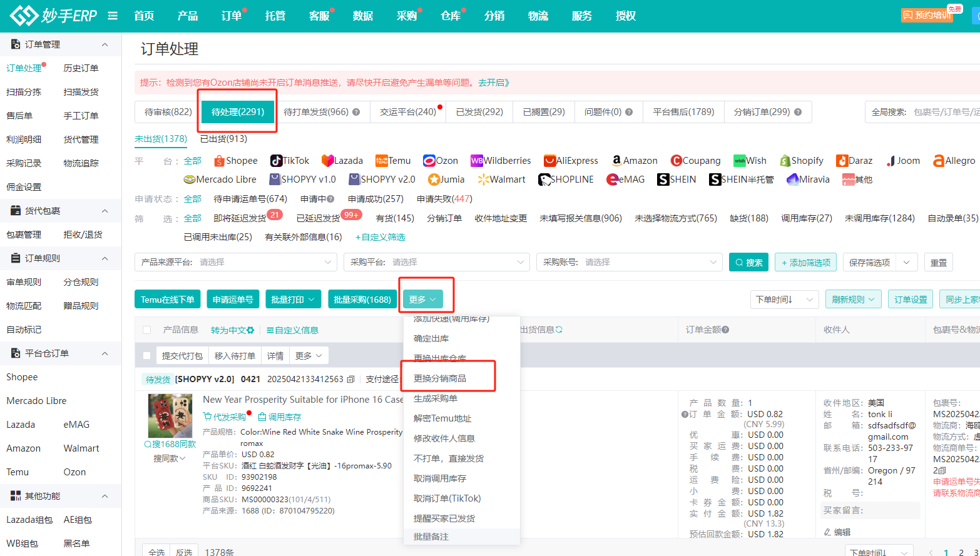Filter orders by Walmart platform icon
Viewport: 980px width, 556px height.
(482, 179)
